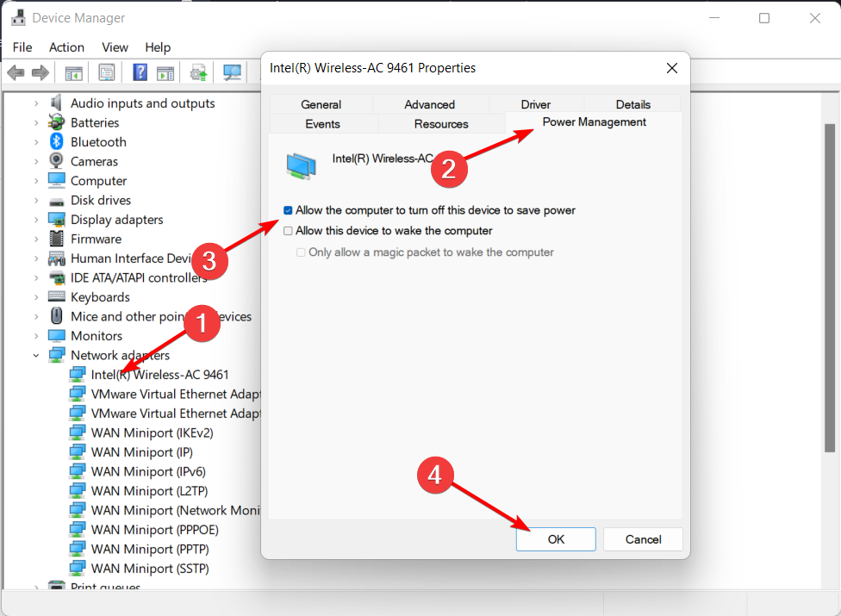Select Intel(R) Wireless-AC 9461 in the tree

coord(159,375)
